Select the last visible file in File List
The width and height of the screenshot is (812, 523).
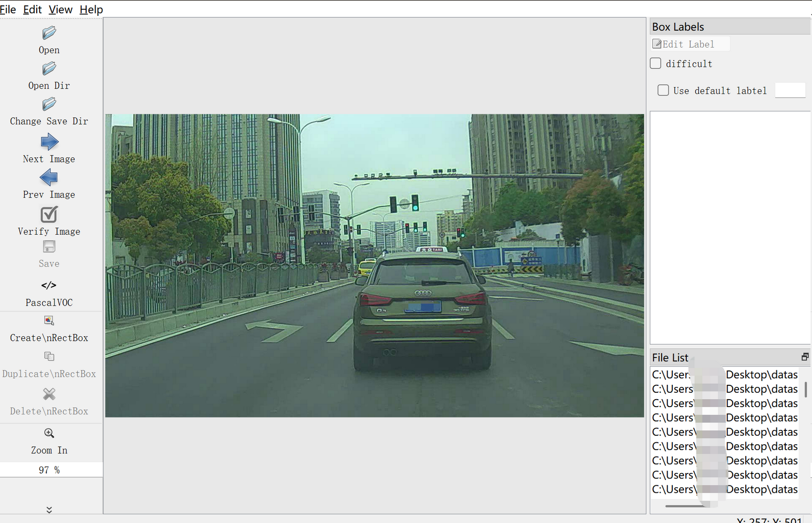pyautogui.click(x=725, y=489)
